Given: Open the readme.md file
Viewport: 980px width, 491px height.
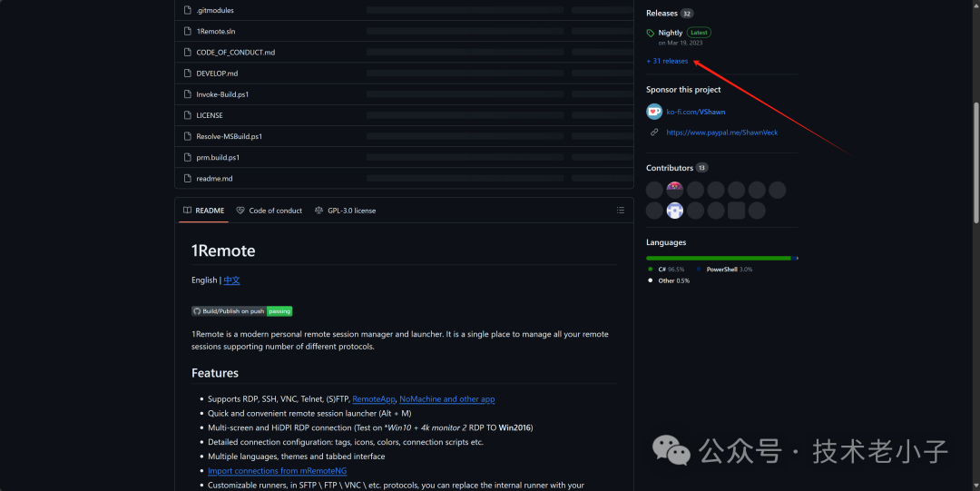Looking at the screenshot, I should pyautogui.click(x=214, y=178).
